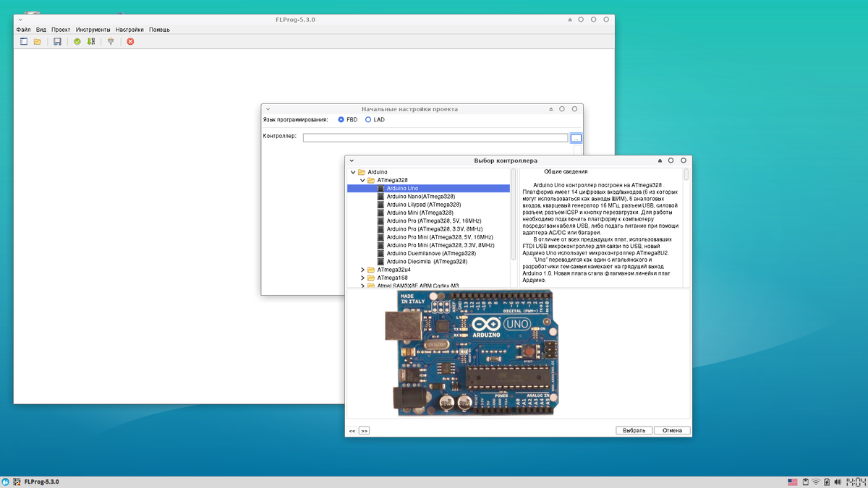This screenshot has height=488, width=868.
Task: Click the battery charging tray icon
Action: click(x=827, y=482)
